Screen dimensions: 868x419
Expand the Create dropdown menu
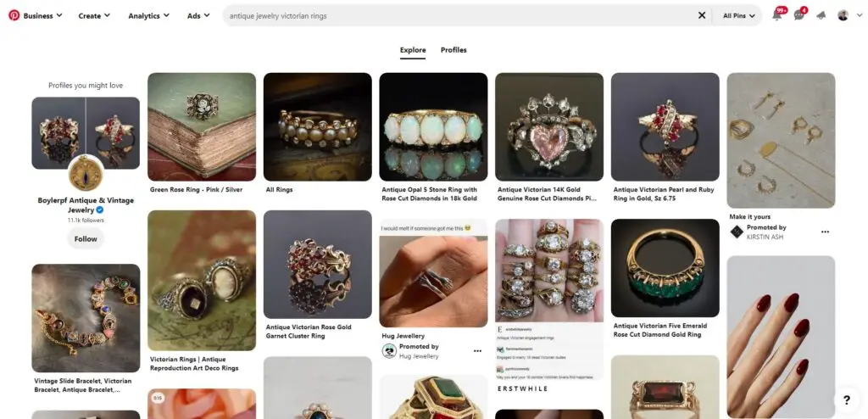coord(95,15)
